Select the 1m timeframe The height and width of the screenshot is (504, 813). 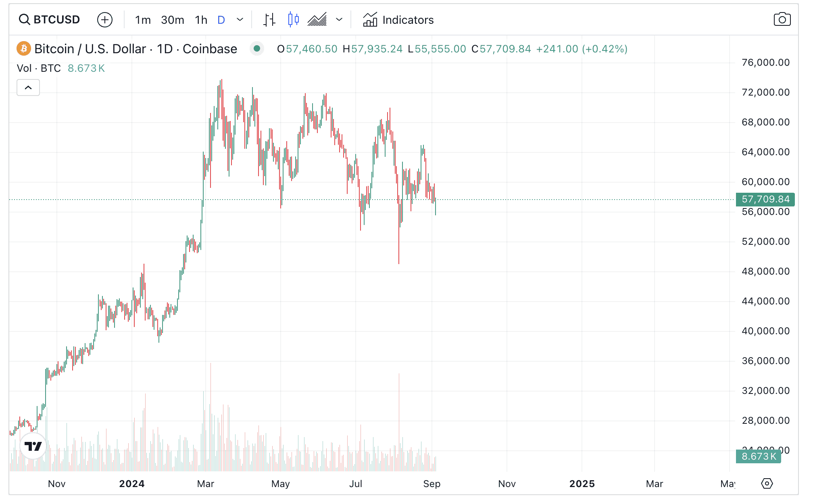pyautogui.click(x=143, y=20)
